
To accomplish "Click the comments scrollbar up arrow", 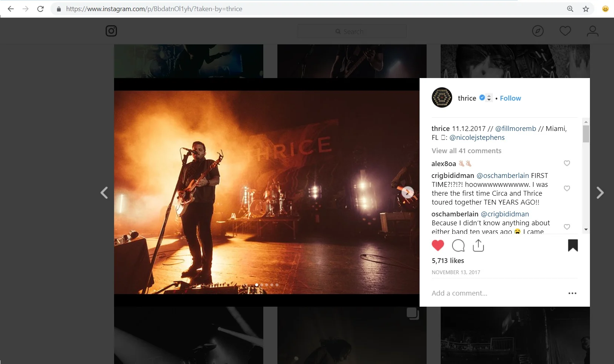I will [586, 122].
